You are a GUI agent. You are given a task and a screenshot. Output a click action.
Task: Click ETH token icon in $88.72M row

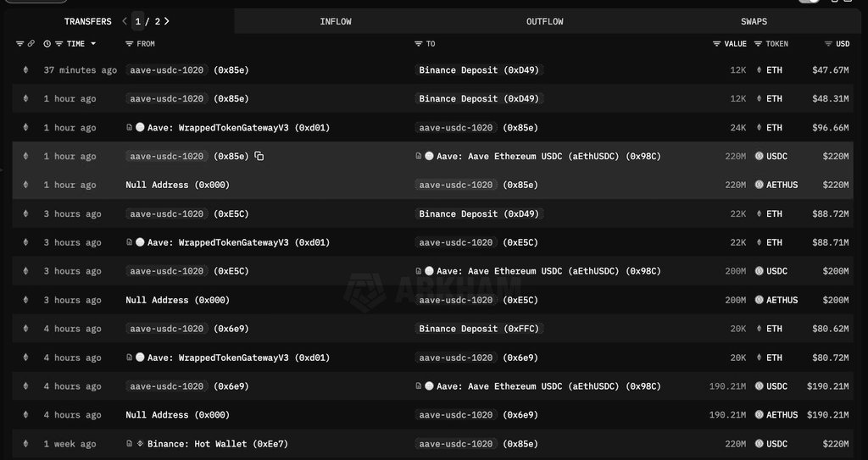[x=759, y=213]
